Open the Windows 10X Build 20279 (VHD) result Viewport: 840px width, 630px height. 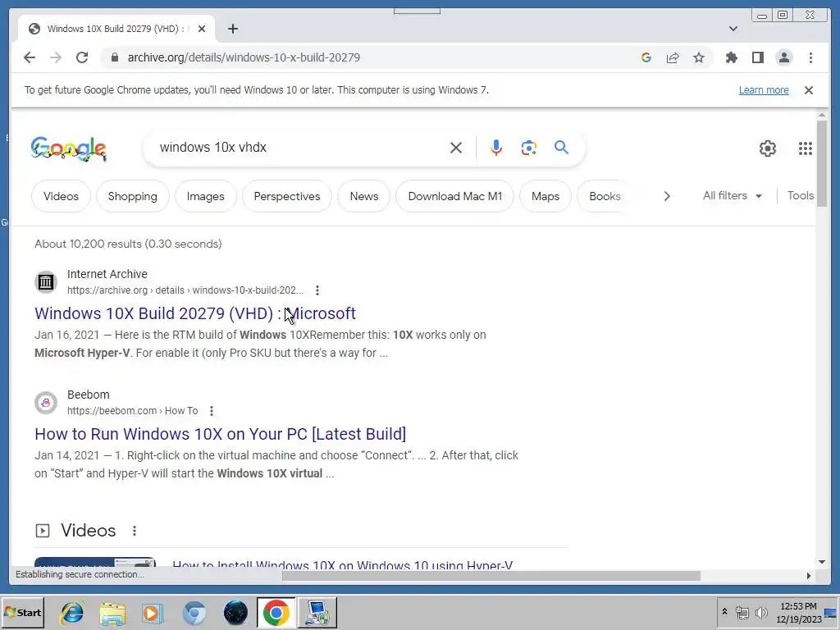(195, 313)
